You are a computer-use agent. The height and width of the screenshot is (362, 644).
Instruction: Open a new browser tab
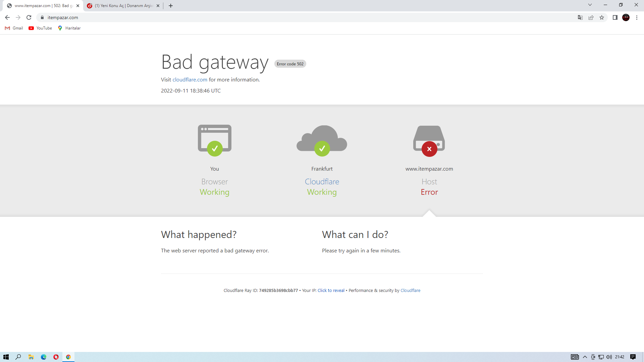click(x=171, y=6)
